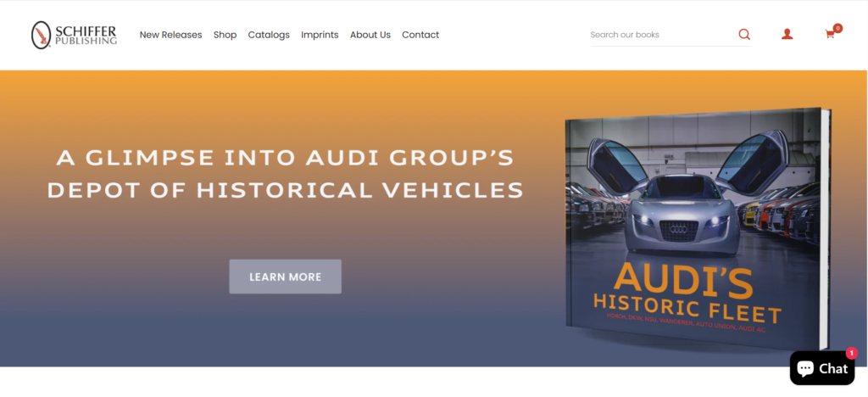Click the Audi Group's depot banner headline
This screenshot has width=868, height=397.
pyautogui.click(x=285, y=174)
